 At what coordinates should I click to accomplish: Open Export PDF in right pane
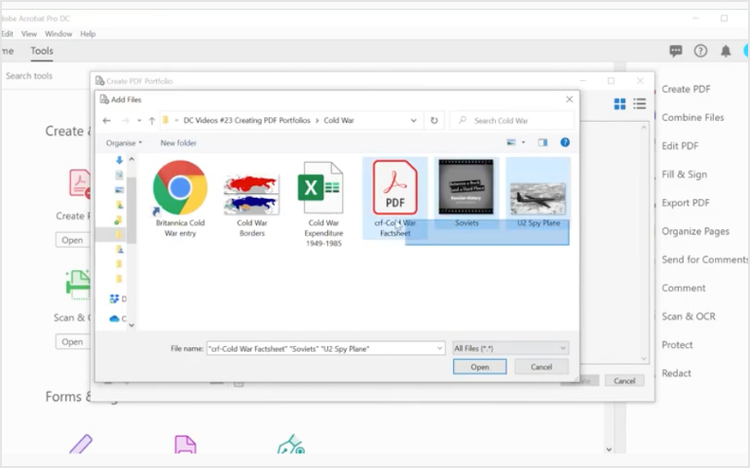[685, 203]
